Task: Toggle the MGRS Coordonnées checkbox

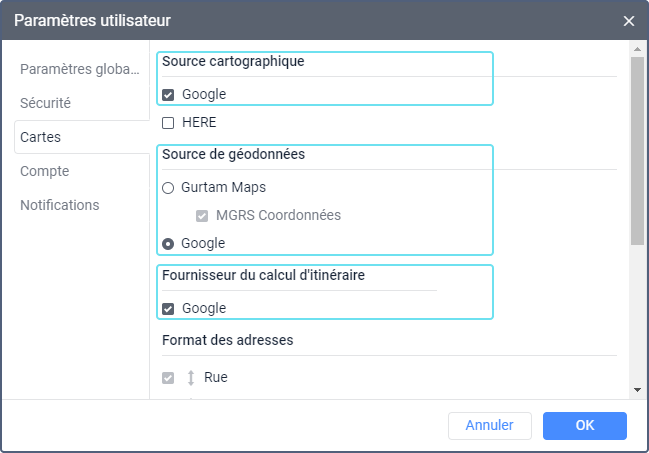Action: [x=203, y=215]
